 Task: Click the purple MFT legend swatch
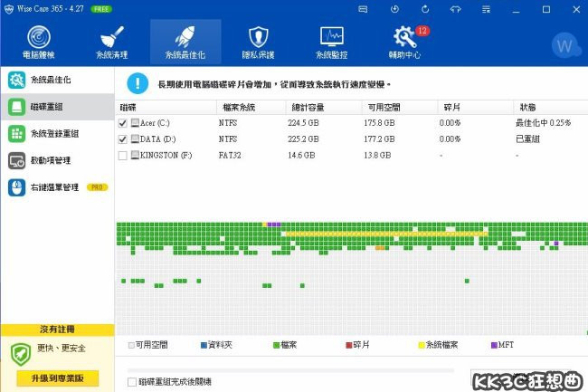[x=494, y=345]
